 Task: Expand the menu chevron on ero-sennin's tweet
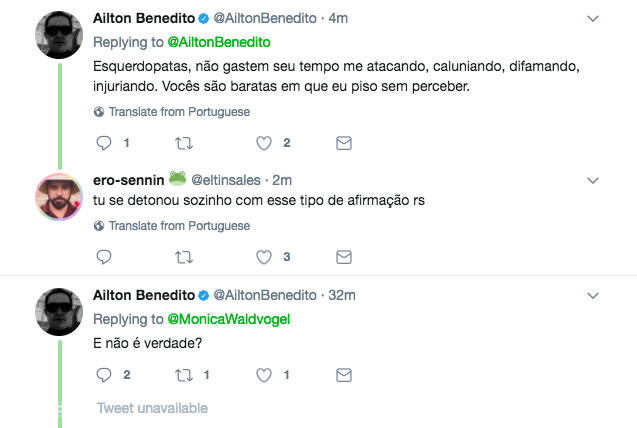[x=592, y=180]
